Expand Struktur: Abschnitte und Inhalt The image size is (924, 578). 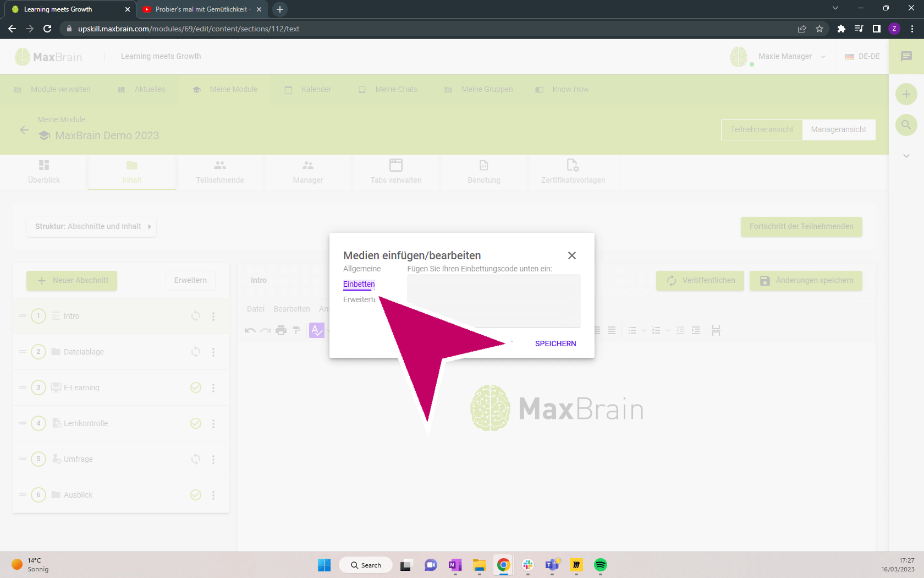pos(91,226)
